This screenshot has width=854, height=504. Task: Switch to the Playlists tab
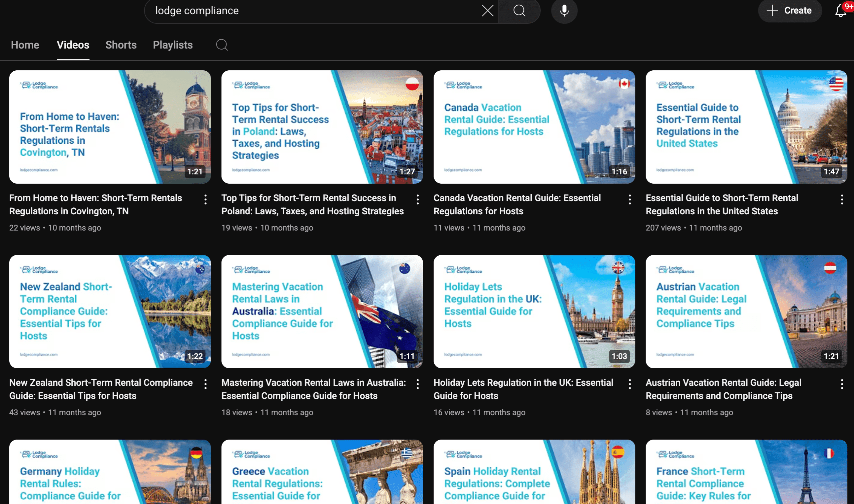(x=173, y=45)
